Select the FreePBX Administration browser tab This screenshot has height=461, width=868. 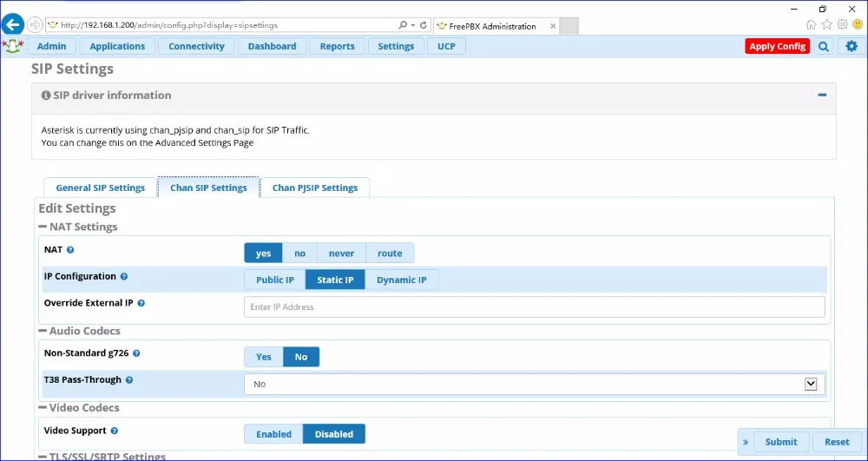click(x=496, y=26)
